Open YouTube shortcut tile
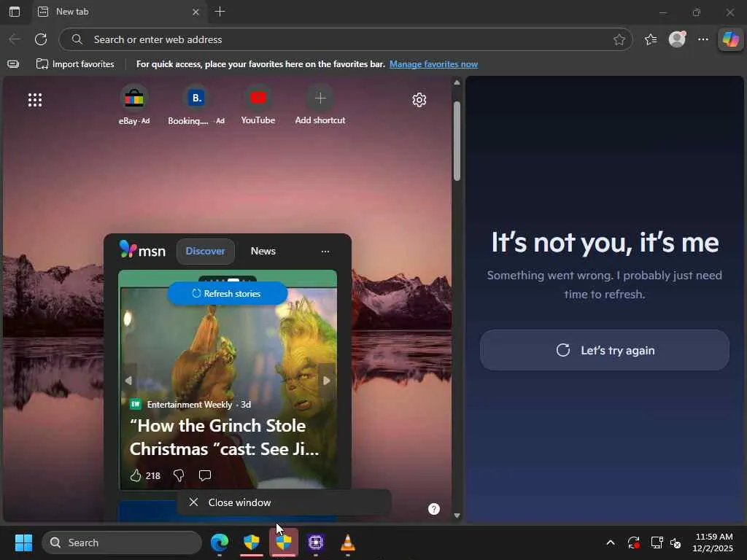This screenshot has height=560, width=747. pos(258,105)
